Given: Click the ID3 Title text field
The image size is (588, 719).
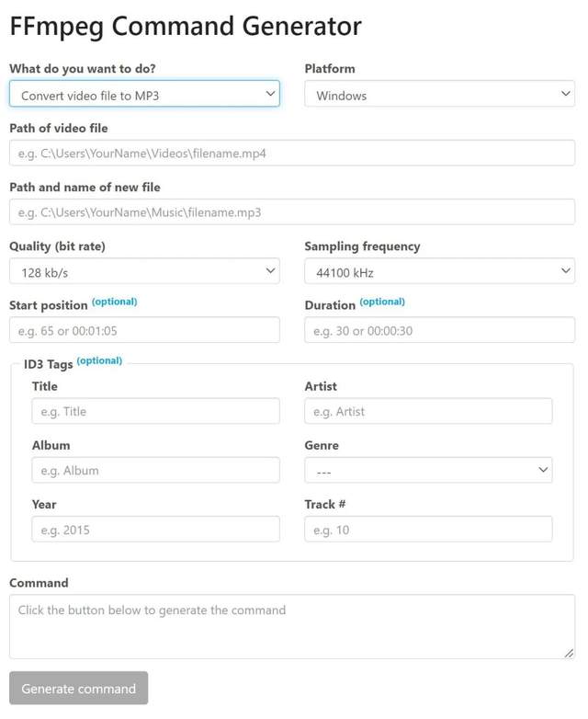Looking at the screenshot, I should point(155,411).
